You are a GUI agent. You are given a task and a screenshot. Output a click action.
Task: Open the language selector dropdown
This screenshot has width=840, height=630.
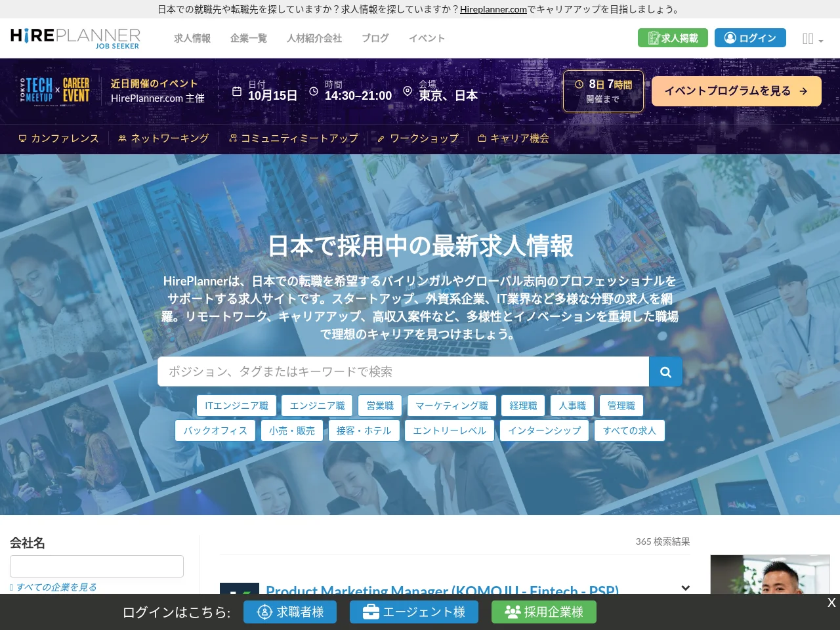coord(812,39)
